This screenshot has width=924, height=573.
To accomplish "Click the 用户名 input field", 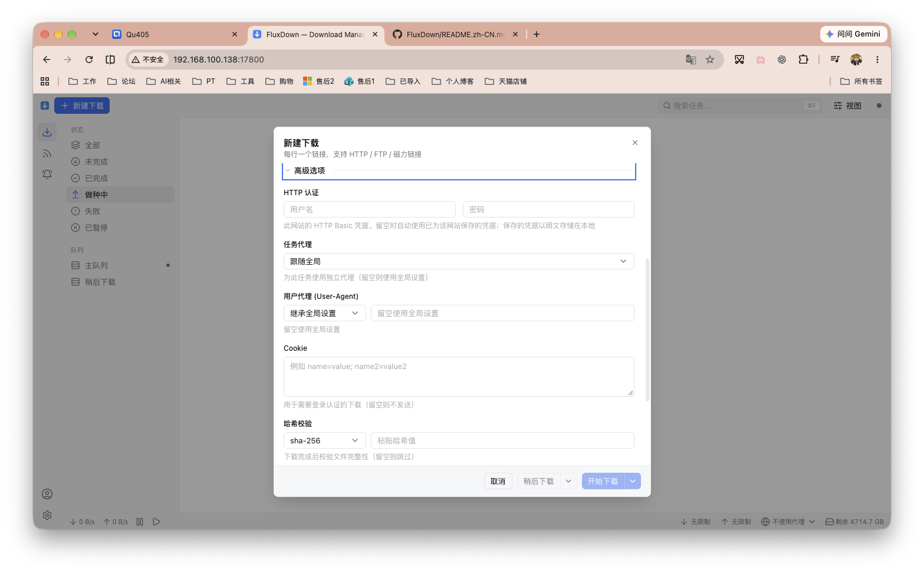I will click(370, 209).
